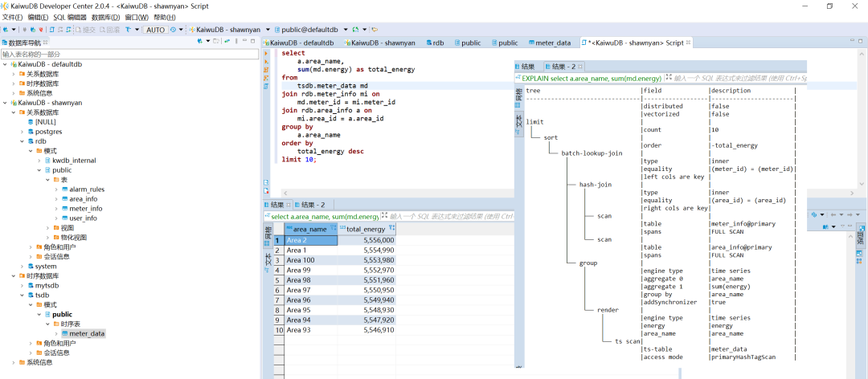Screen dimensions: 868x379
Task: Toggle the AUTO commit mode button
Action: [x=155, y=30]
